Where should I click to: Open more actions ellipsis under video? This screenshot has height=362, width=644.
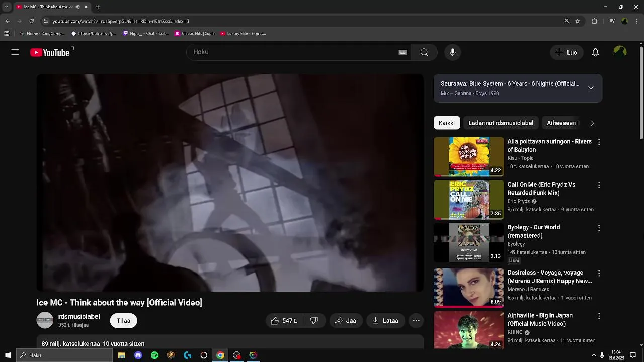(x=416, y=321)
